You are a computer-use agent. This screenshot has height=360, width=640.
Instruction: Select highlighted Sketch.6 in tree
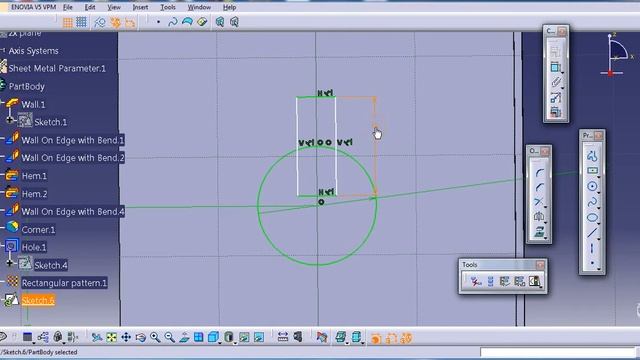38,300
